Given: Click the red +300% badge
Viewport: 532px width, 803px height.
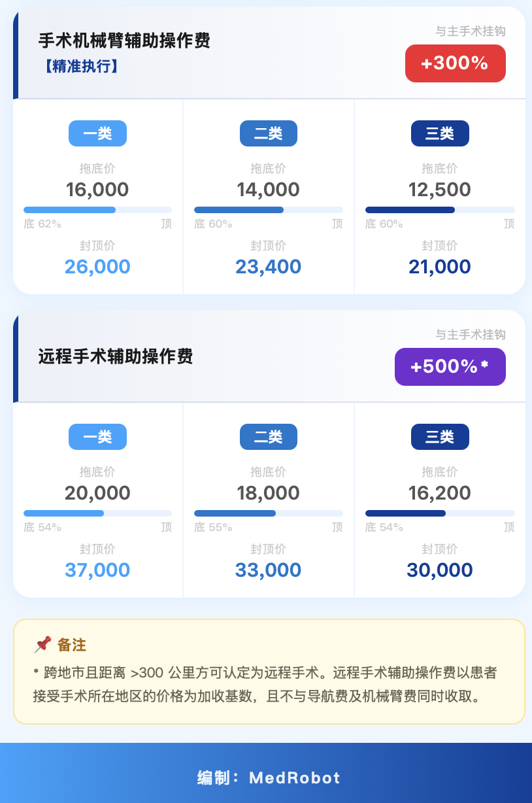Looking at the screenshot, I should [x=455, y=63].
